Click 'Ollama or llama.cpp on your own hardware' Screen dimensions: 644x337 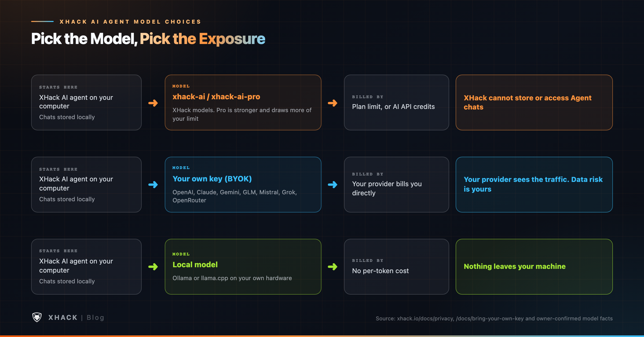click(x=232, y=278)
